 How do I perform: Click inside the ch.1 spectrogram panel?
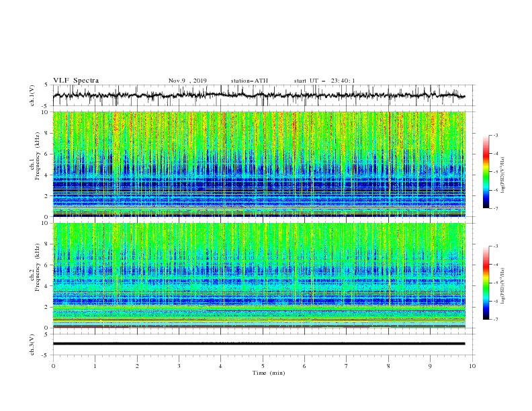point(259,164)
